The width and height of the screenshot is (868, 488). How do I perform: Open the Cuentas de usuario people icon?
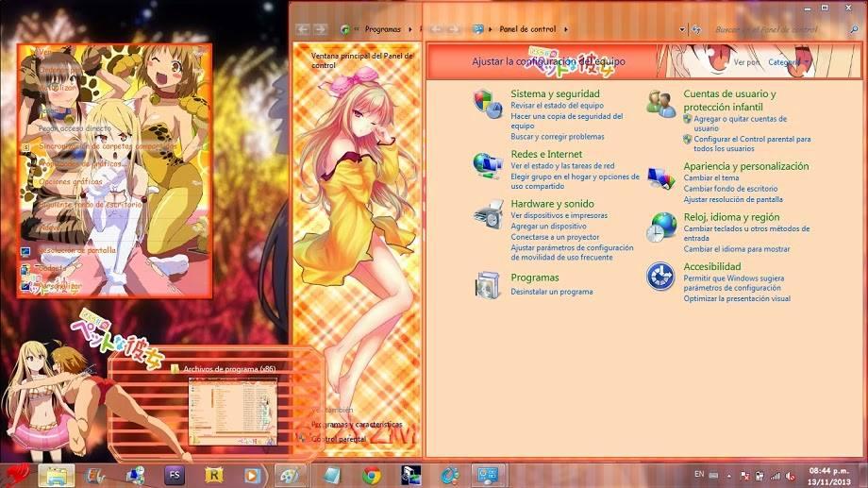(661, 104)
